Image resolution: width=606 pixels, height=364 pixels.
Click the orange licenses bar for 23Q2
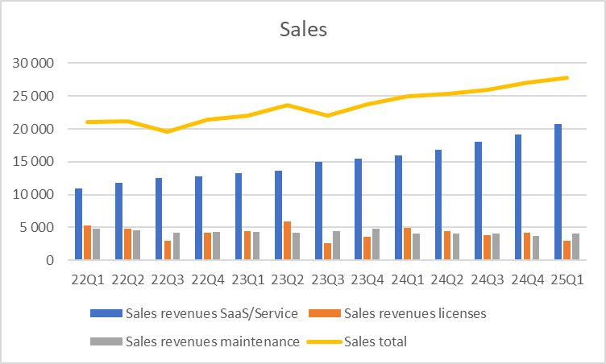pos(288,241)
